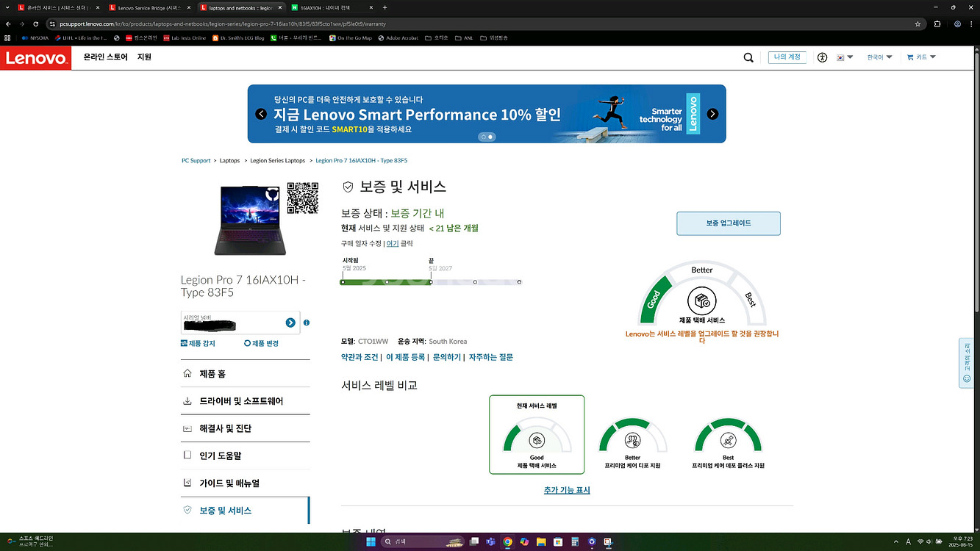
Task: Click 추가 기능 표시 link
Action: [567, 490]
